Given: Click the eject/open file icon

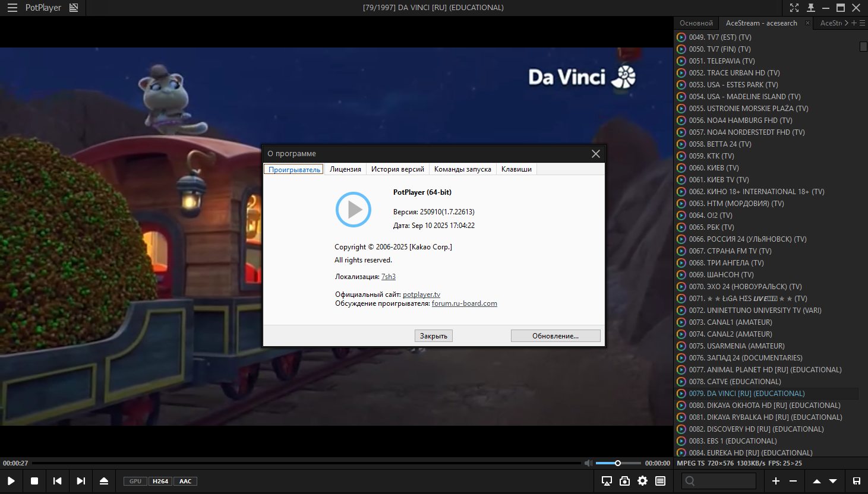Looking at the screenshot, I should pos(104,481).
